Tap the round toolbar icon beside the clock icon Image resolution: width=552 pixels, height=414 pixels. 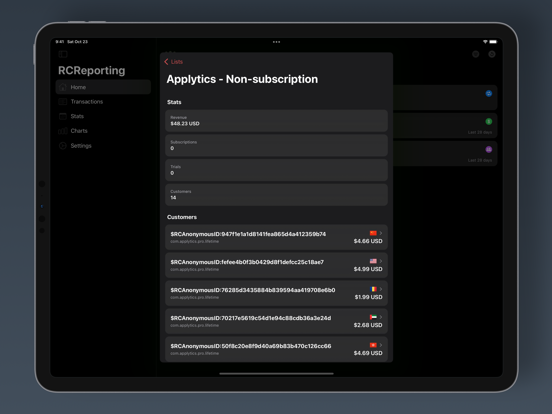click(x=476, y=54)
